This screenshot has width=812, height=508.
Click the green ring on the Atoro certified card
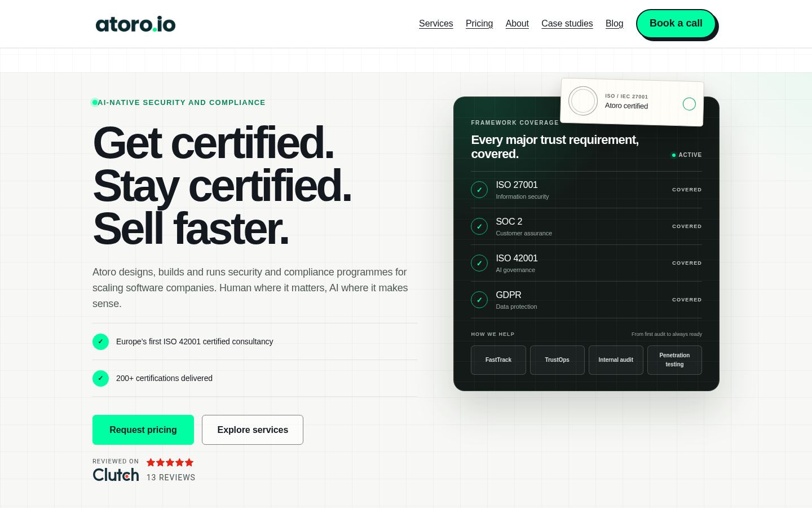point(689,104)
